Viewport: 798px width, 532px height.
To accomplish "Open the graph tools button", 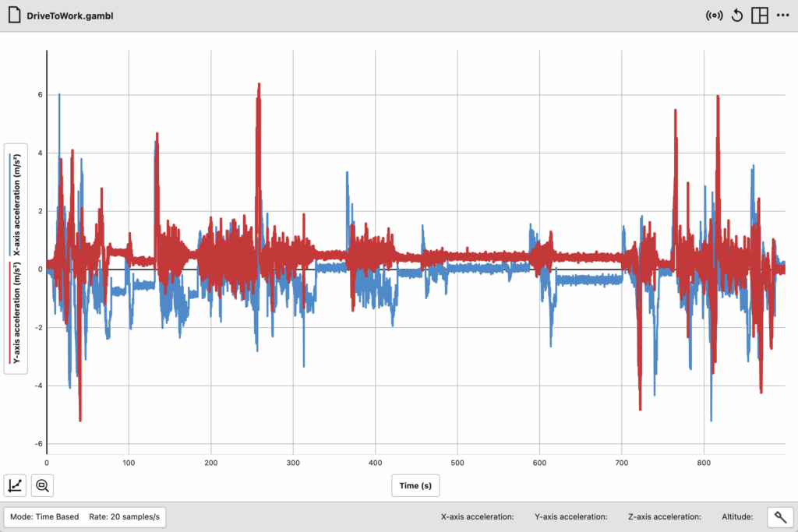I will [16, 485].
